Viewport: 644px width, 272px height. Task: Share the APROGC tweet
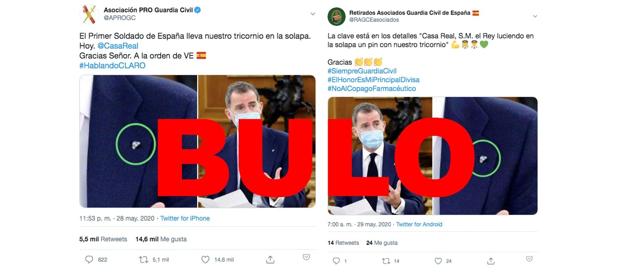[x=270, y=260]
